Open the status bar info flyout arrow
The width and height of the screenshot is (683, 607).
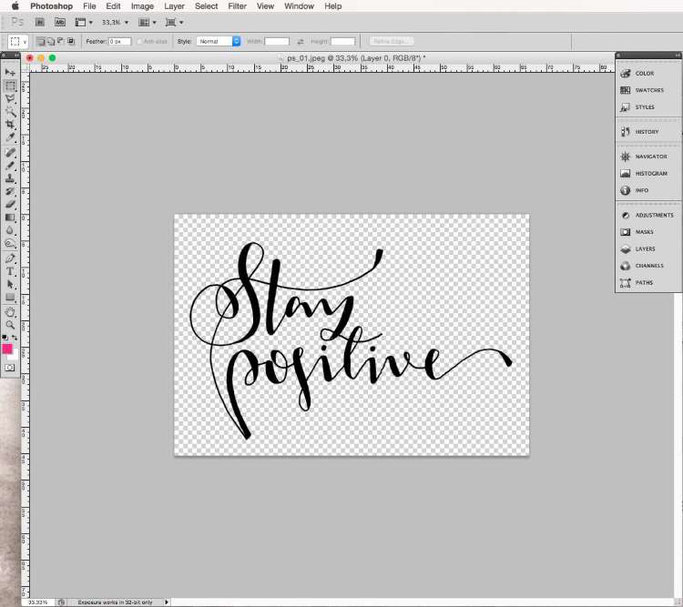166,602
